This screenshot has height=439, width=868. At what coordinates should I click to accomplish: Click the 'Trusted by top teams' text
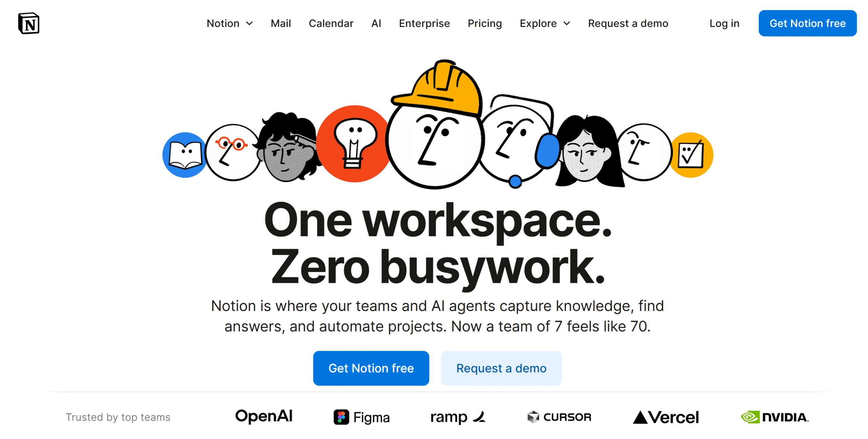(x=118, y=417)
